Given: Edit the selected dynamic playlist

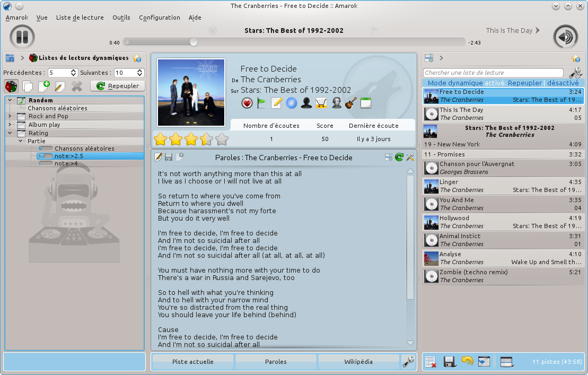Looking at the screenshot, I should point(60,86).
